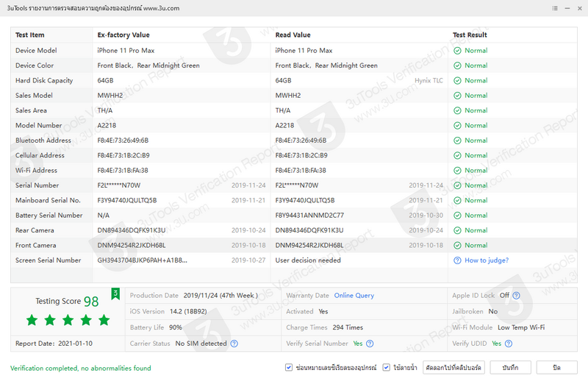Click check icon in Rear Camera row

pyautogui.click(x=457, y=231)
